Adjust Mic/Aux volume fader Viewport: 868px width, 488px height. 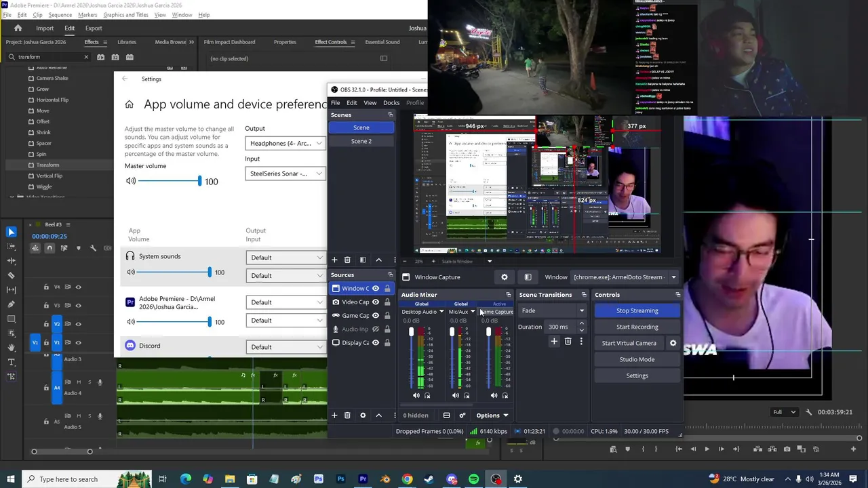452,358
